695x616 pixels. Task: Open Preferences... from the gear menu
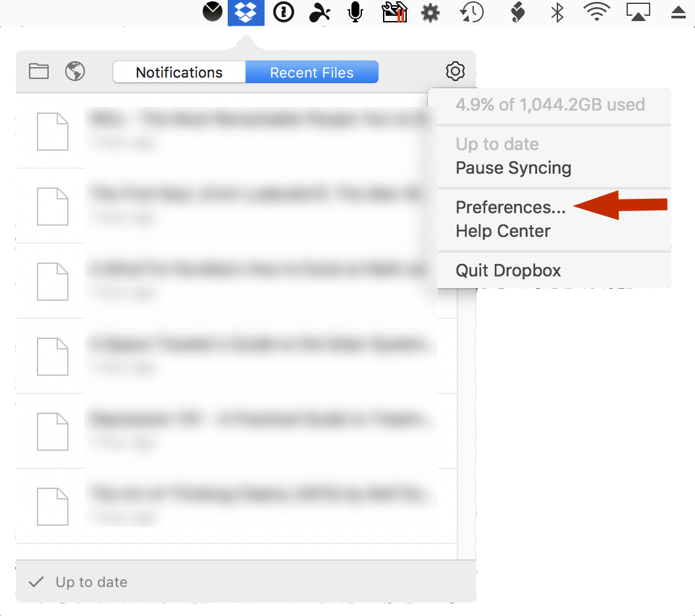510,207
